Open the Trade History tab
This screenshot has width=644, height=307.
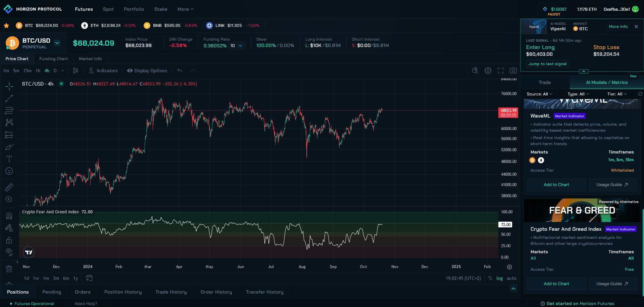coord(171,292)
